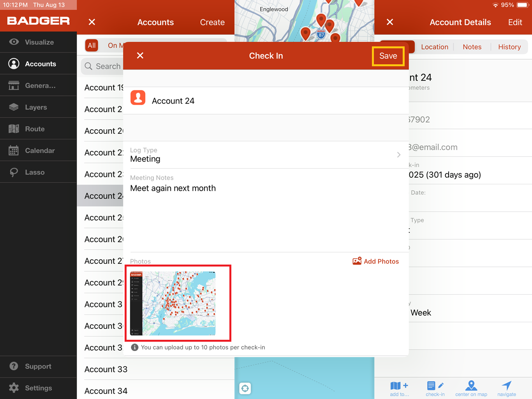Edit the Meeting Notes text field
Screen dimensions: 532x399
(x=266, y=210)
